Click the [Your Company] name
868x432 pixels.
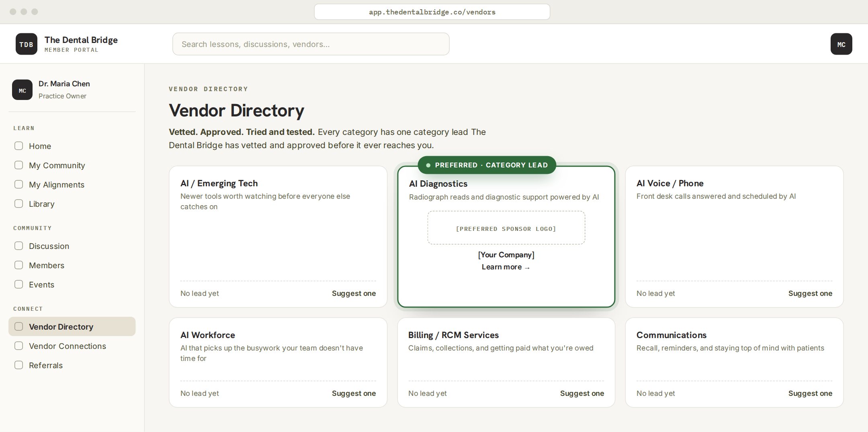click(506, 255)
